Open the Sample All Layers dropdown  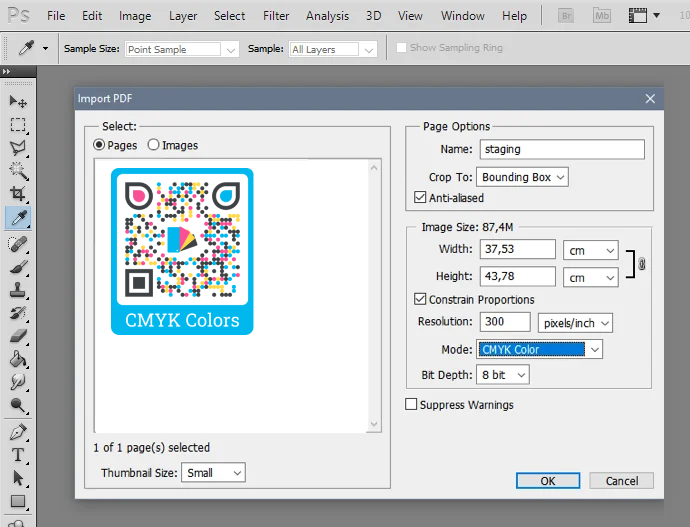(333, 49)
